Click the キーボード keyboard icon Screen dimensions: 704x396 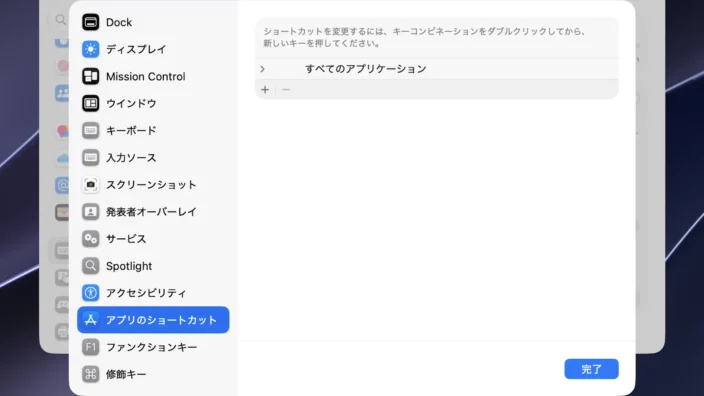(x=90, y=131)
